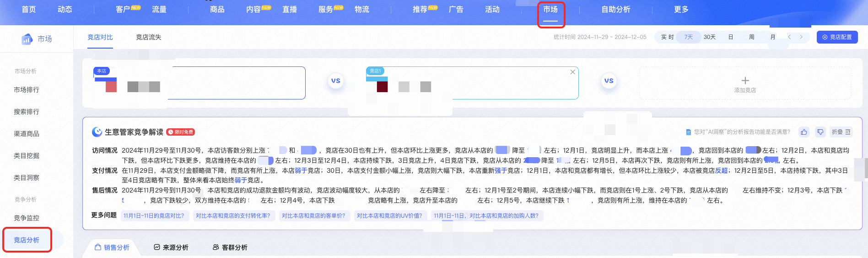
Task: Click the 访问情况 section label
Action: click(105, 150)
